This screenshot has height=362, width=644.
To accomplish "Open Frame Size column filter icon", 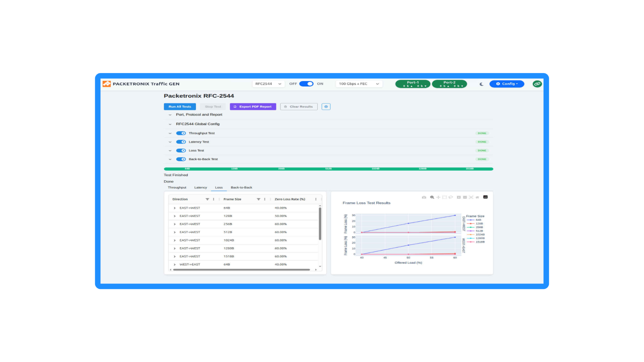I will (x=259, y=199).
